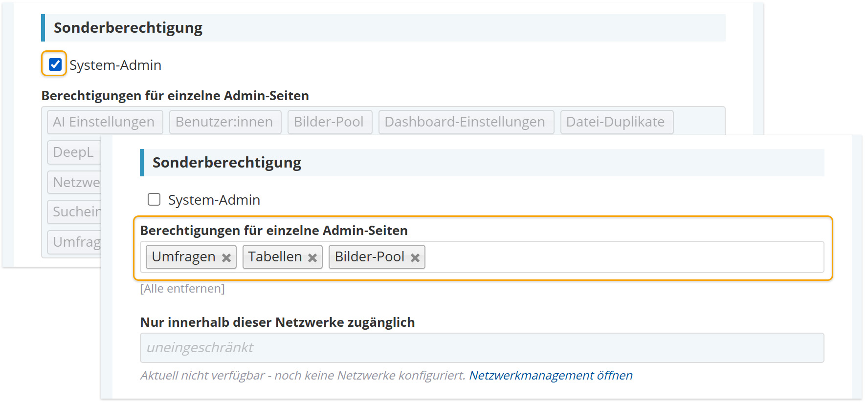Open the Netzwerkmanagement öffnen link
Viewport: 868px width, 403px height.
(x=551, y=375)
